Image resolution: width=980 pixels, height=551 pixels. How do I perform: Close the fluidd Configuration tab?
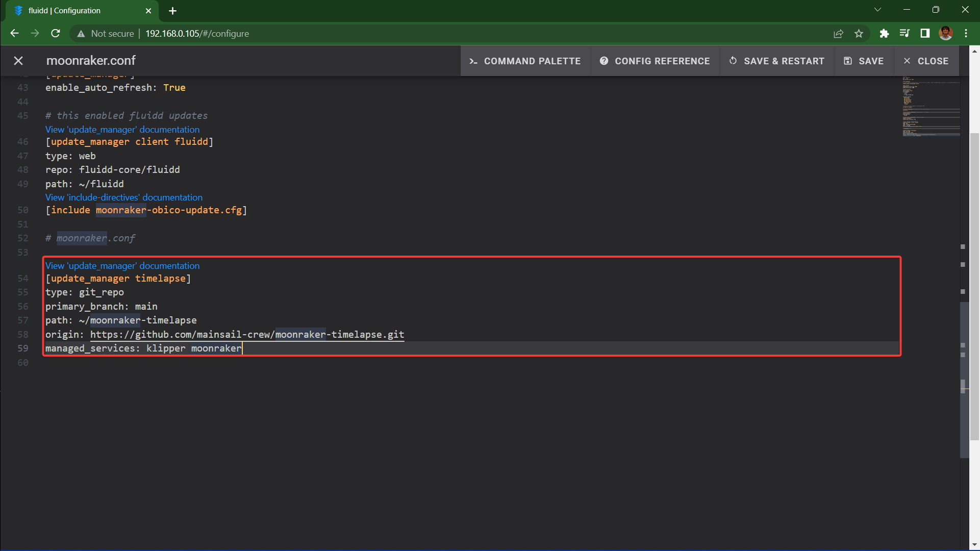coord(148,11)
